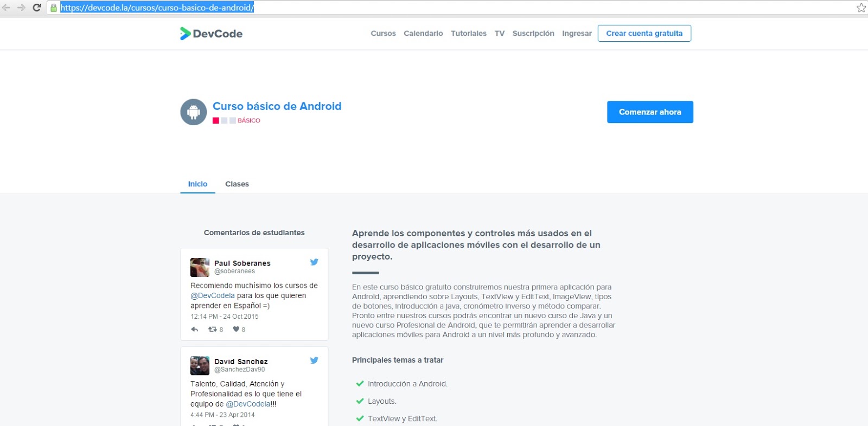Click the Introducción a Android topic

[x=407, y=384]
